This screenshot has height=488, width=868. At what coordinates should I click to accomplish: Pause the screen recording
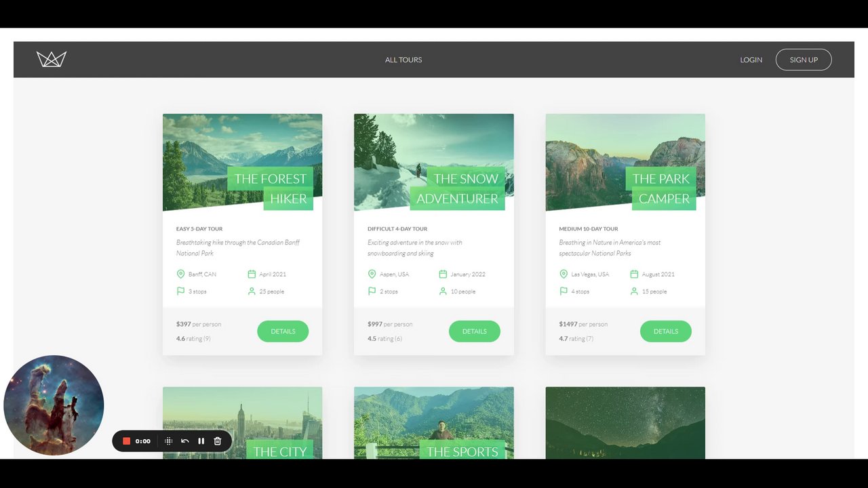201,441
